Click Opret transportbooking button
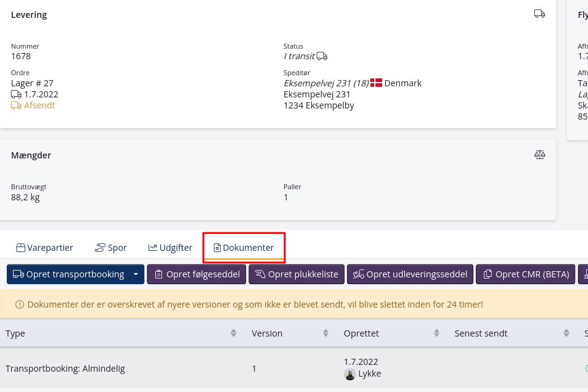 [68, 274]
